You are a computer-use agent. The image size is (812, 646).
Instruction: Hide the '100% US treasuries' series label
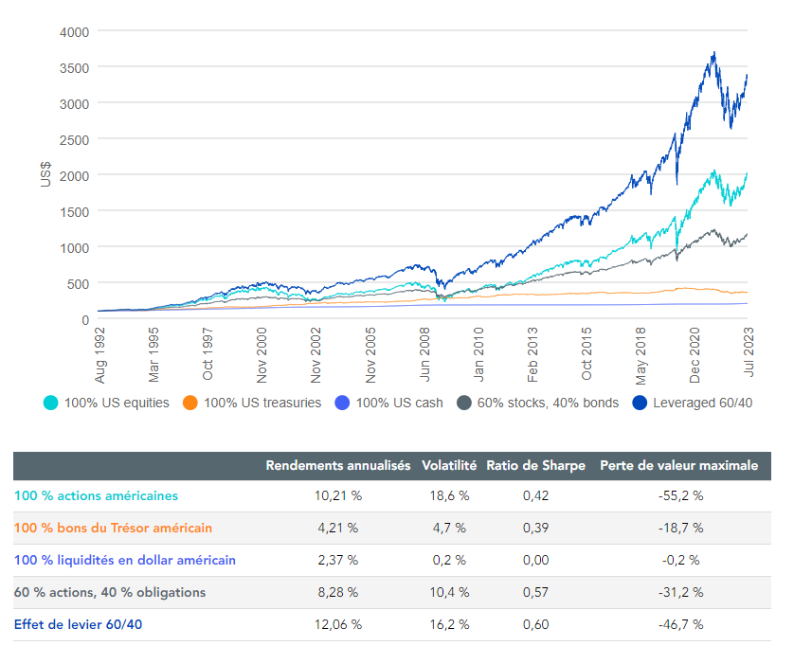(x=262, y=403)
